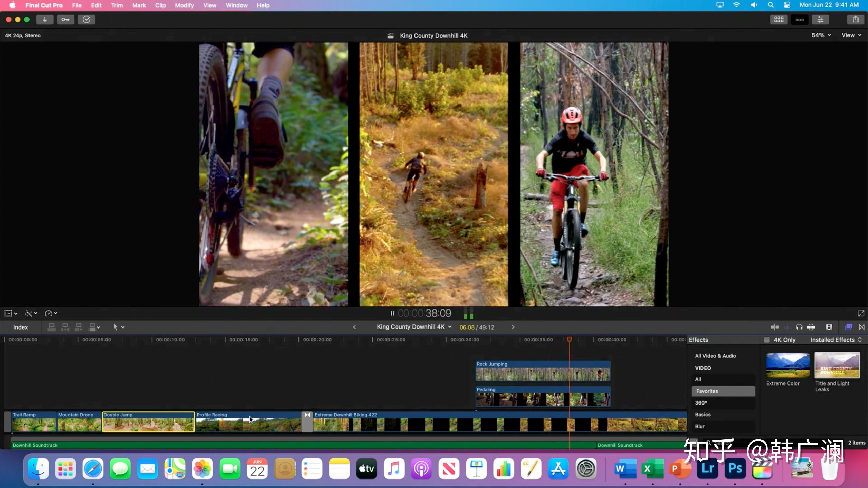This screenshot has width=868, height=488.
Task: Pause playback with the pause button
Action: click(x=392, y=313)
